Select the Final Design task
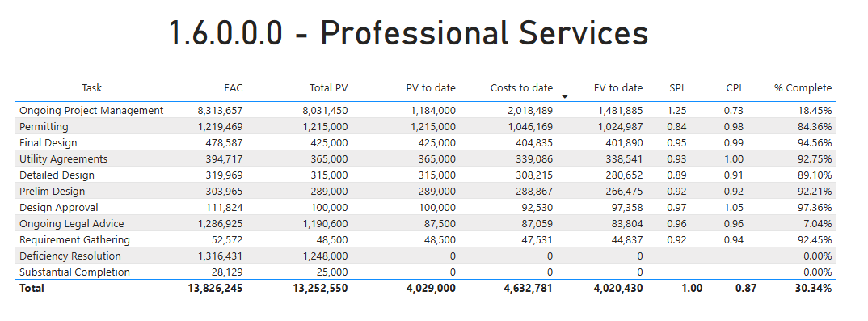 tap(48, 143)
